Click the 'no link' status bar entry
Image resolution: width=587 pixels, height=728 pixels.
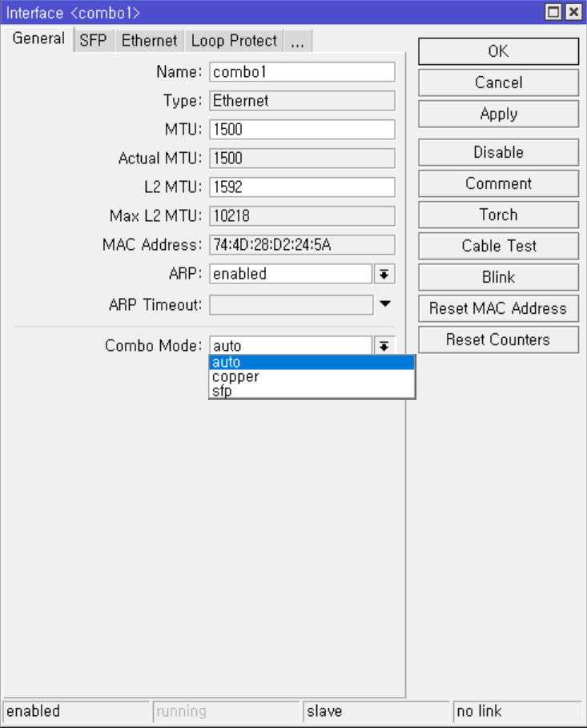point(518,711)
